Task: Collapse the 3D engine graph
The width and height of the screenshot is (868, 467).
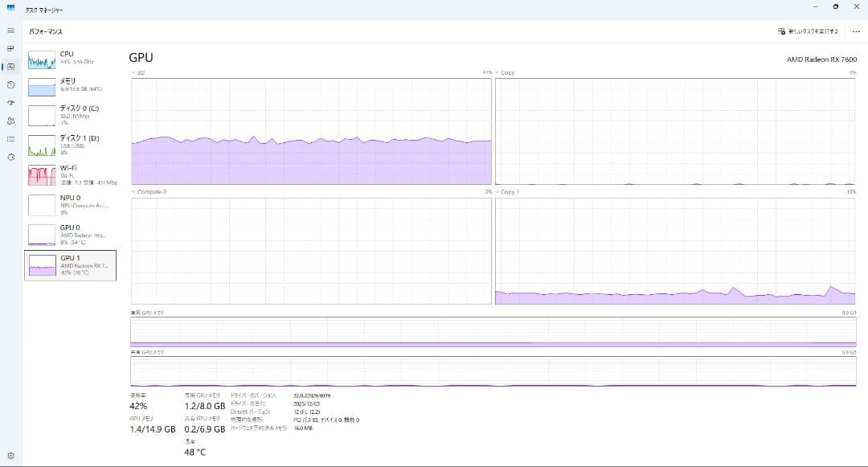Action: pyautogui.click(x=137, y=72)
